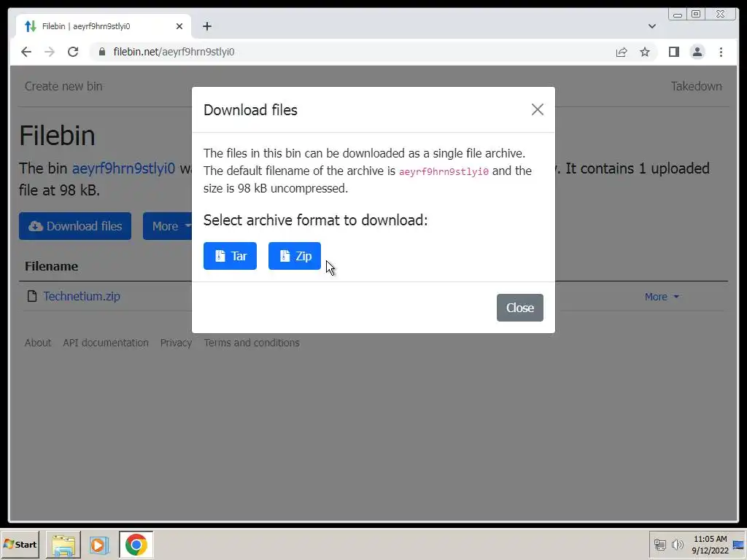Screen dimensions: 747x560
Task: Close the Filebin tab
Action: 179,26
